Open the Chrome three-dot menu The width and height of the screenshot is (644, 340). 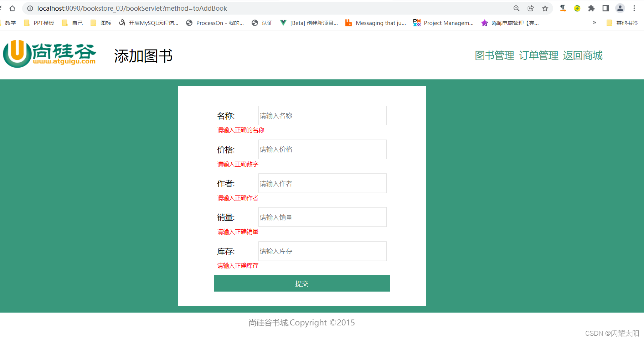point(635,8)
